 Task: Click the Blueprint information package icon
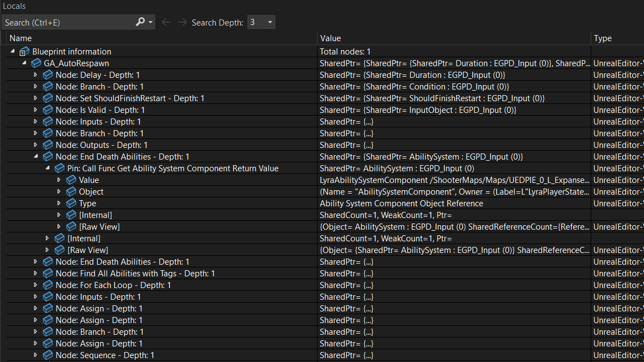click(x=24, y=51)
